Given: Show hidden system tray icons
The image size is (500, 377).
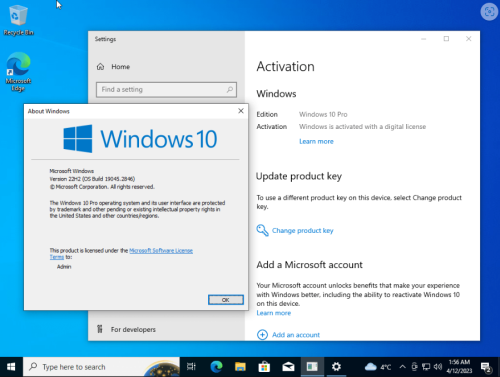Looking at the screenshot, I should point(402,367).
